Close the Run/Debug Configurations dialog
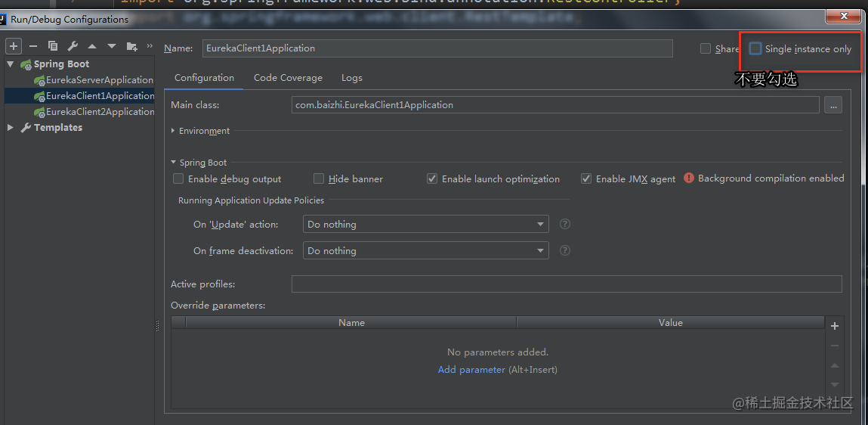The image size is (868, 425). pos(843,17)
